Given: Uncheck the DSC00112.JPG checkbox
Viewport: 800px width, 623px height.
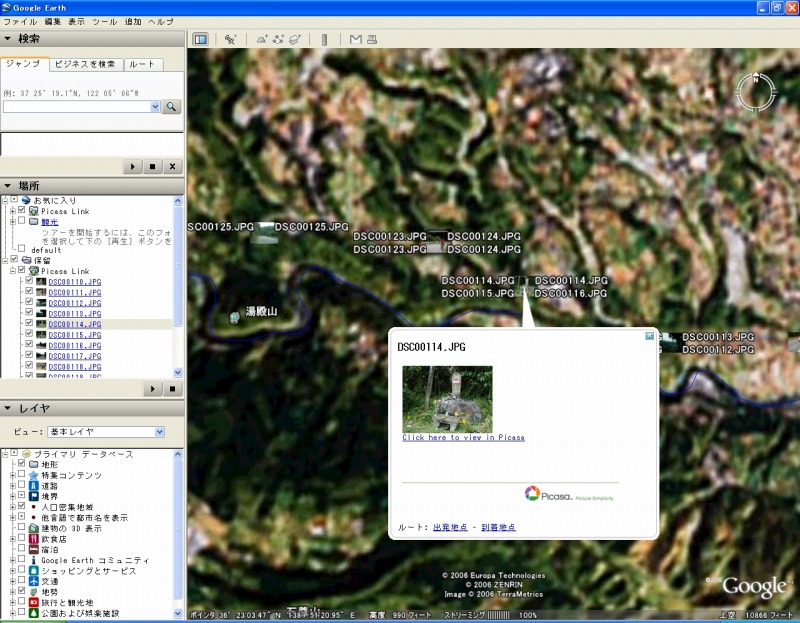Looking at the screenshot, I should [x=29, y=303].
